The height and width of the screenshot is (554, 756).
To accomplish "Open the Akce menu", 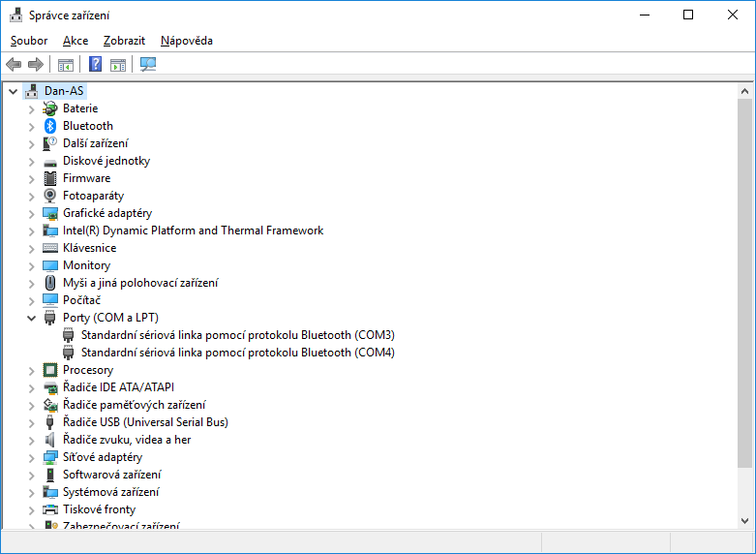I will pyautogui.click(x=76, y=41).
